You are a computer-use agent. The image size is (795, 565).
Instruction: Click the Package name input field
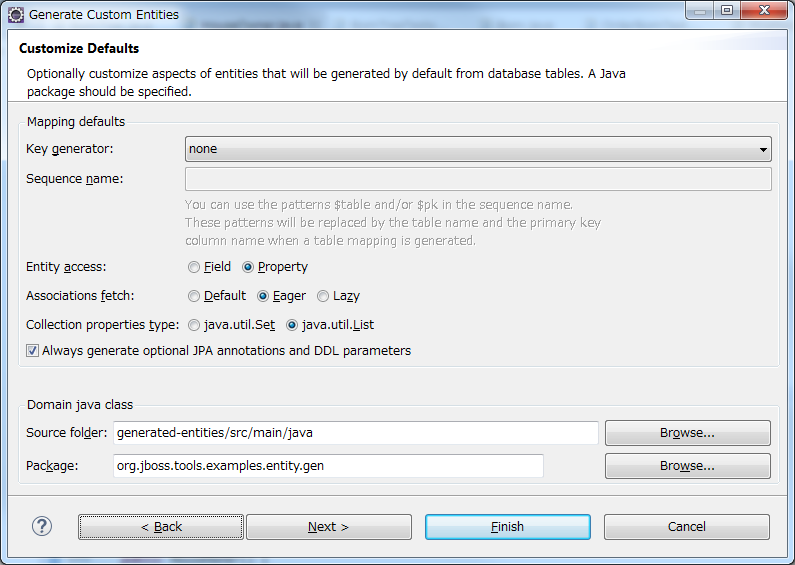pyautogui.click(x=328, y=466)
